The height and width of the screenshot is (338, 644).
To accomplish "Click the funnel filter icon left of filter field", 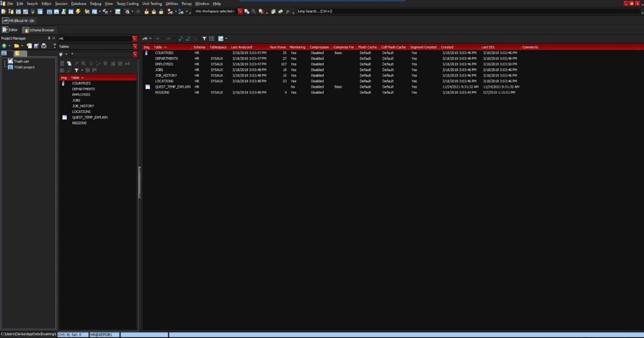I will click(x=61, y=54).
